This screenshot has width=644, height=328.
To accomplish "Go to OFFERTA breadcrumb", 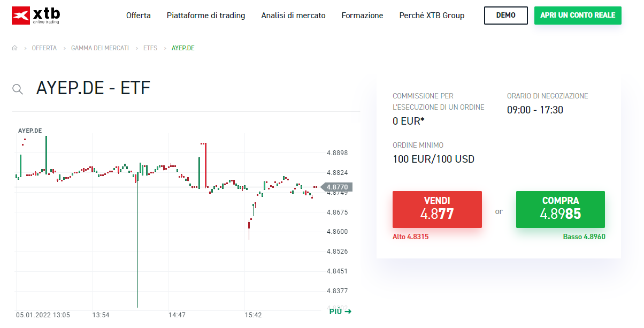I will (44, 48).
